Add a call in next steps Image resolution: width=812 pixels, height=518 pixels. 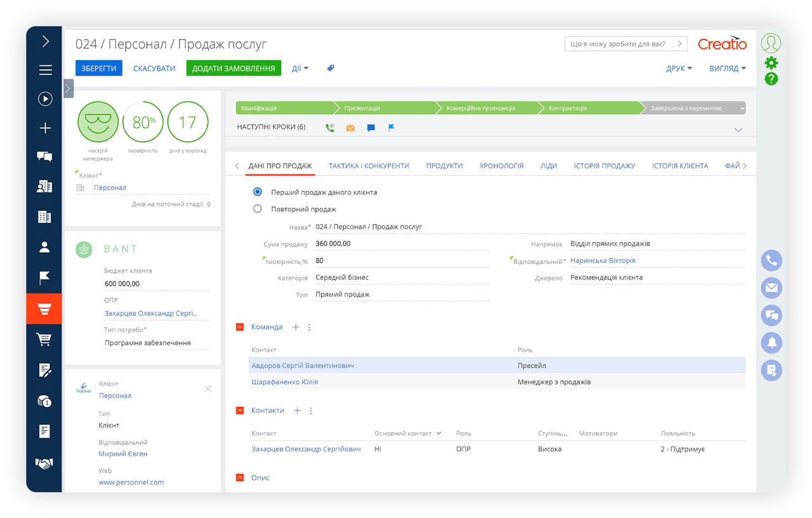pos(330,128)
